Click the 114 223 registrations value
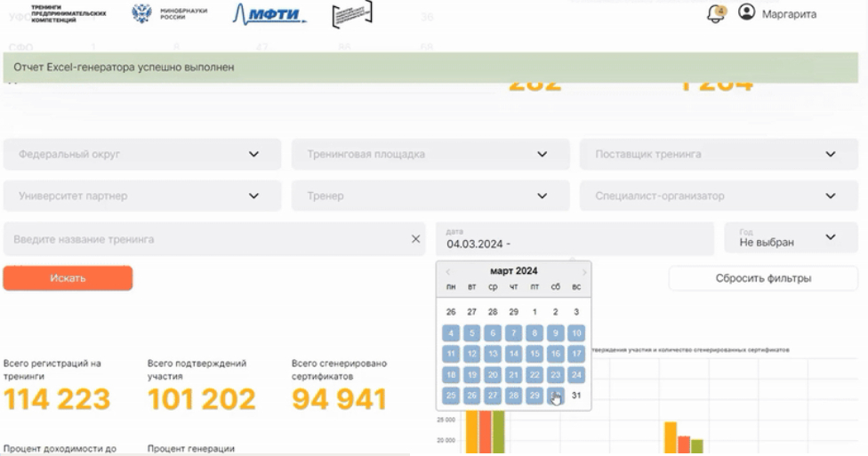Screen dimensions: 868x456 (57, 399)
